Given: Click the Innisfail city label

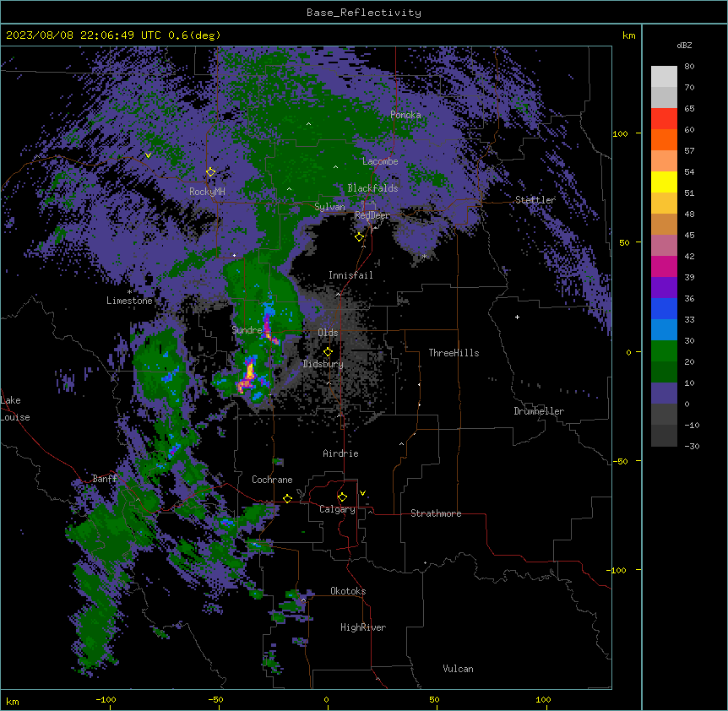Looking at the screenshot, I should [x=350, y=275].
